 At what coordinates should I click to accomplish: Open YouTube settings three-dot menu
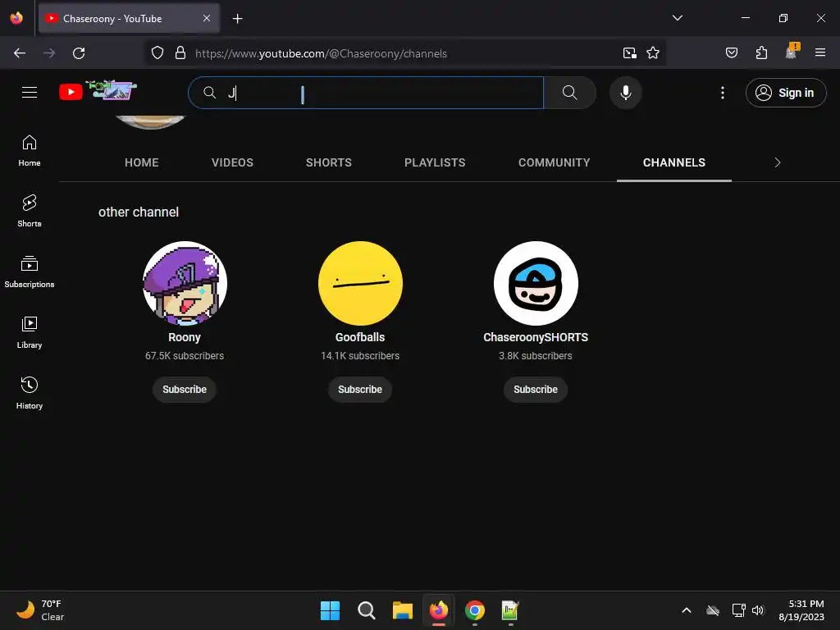point(722,93)
